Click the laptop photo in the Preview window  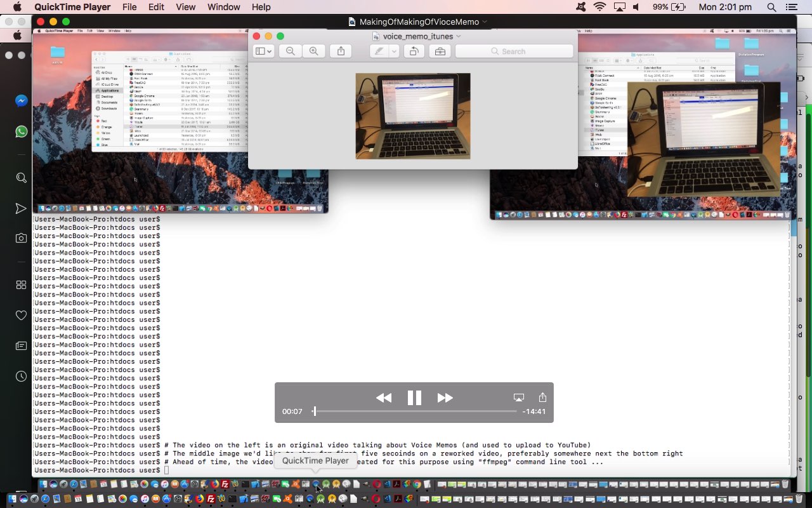(x=413, y=116)
